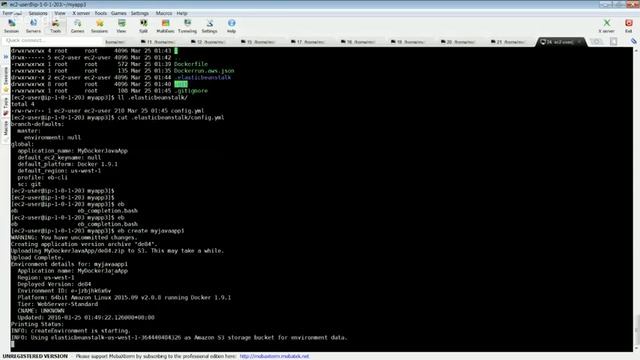
Task: Open the Sessions star toolbar icon
Action: (x=100, y=26)
